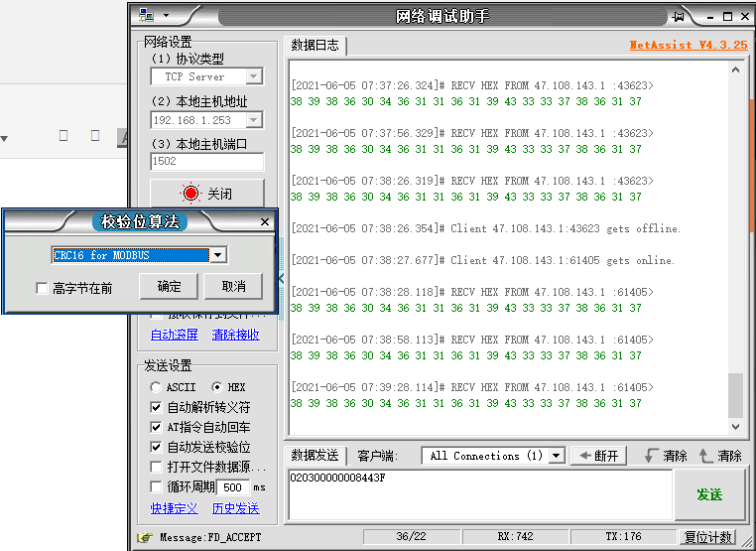The height and width of the screenshot is (551, 756).
Task: Enable the 高字节在前 checkbox
Action: coord(42,288)
